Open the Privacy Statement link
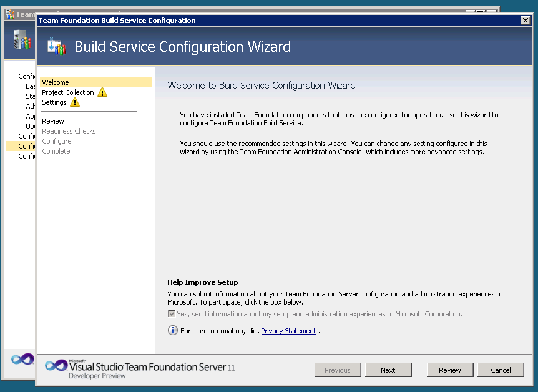 point(288,331)
